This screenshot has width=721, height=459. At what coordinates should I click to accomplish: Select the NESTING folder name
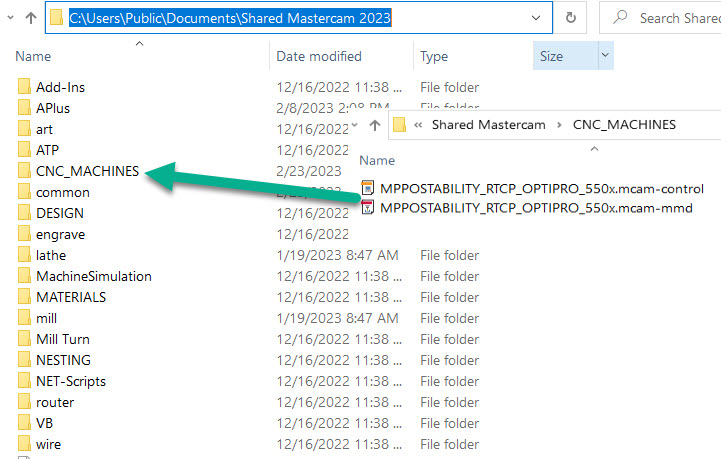(x=63, y=360)
